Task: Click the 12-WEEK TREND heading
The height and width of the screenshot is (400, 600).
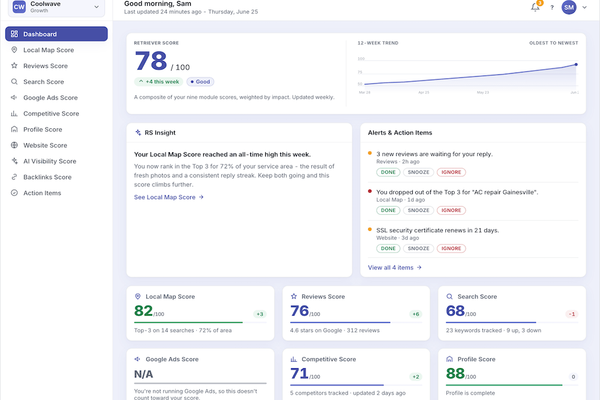Action: point(378,43)
